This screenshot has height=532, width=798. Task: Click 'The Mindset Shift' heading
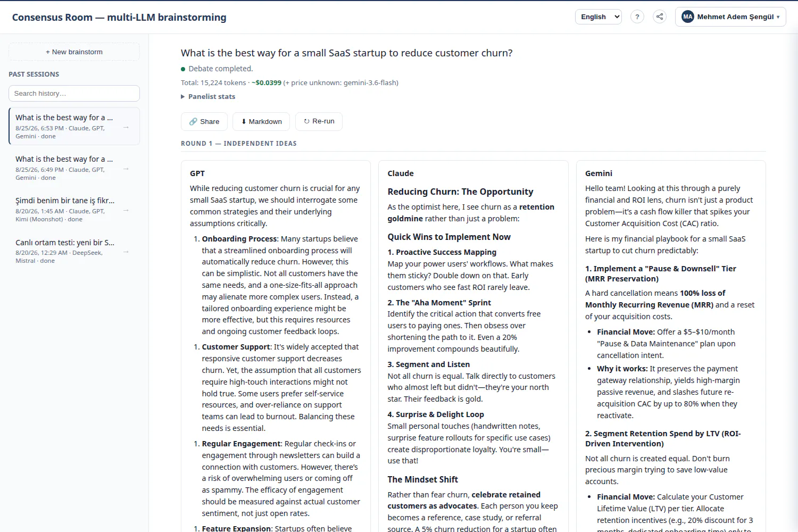[423, 479]
